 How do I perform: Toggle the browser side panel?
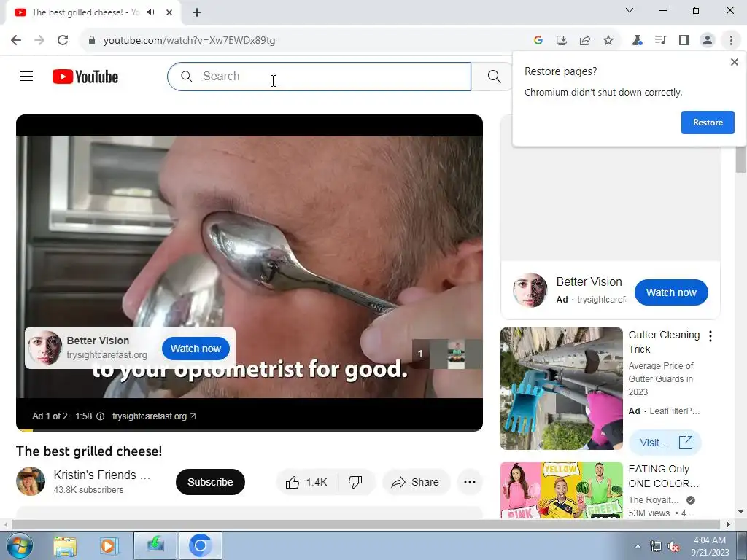coord(684,41)
